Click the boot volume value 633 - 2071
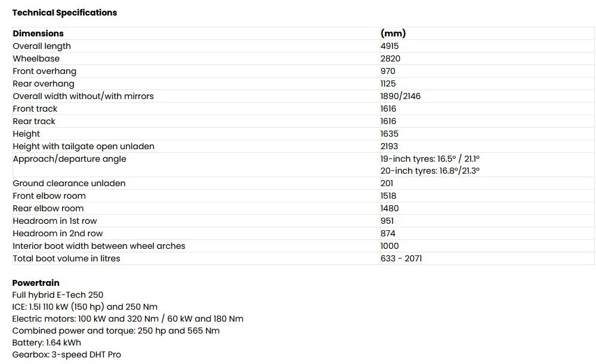This screenshot has height=364, width=596. click(x=402, y=258)
